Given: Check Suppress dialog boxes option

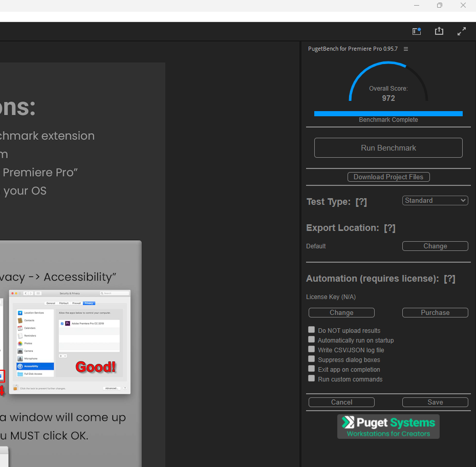Looking at the screenshot, I should tap(312, 359).
